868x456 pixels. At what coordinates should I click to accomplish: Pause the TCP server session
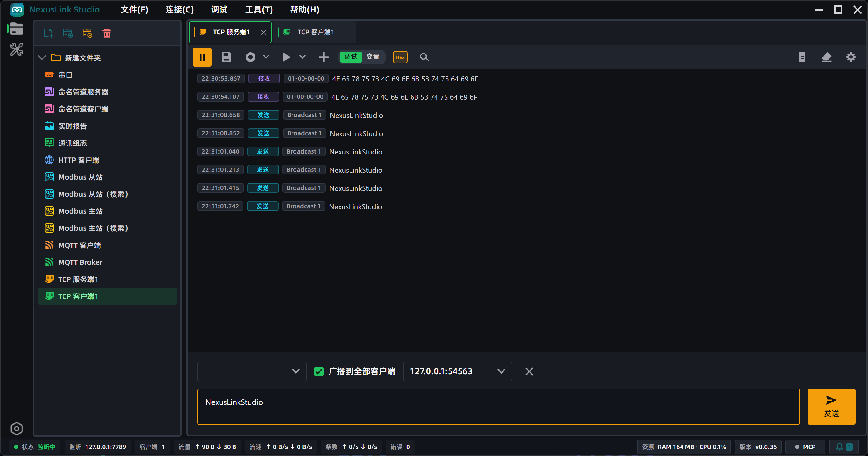point(202,57)
